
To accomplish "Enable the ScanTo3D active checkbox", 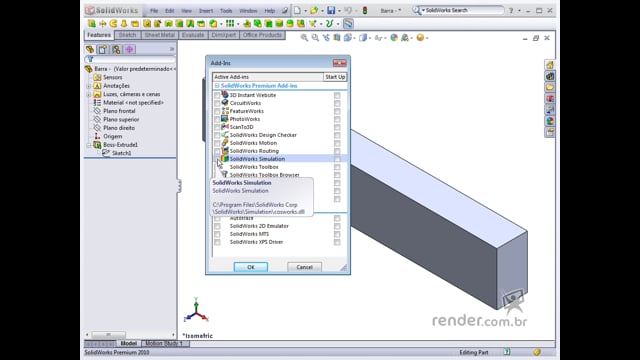I will coord(217,127).
